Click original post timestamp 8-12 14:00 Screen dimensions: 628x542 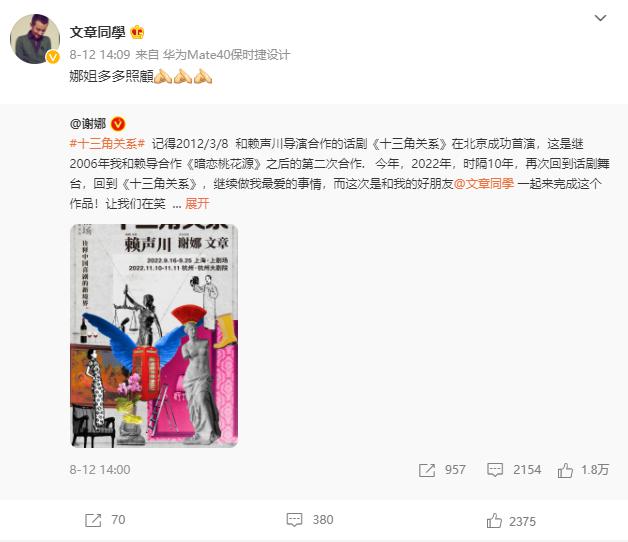click(x=100, y=469)
